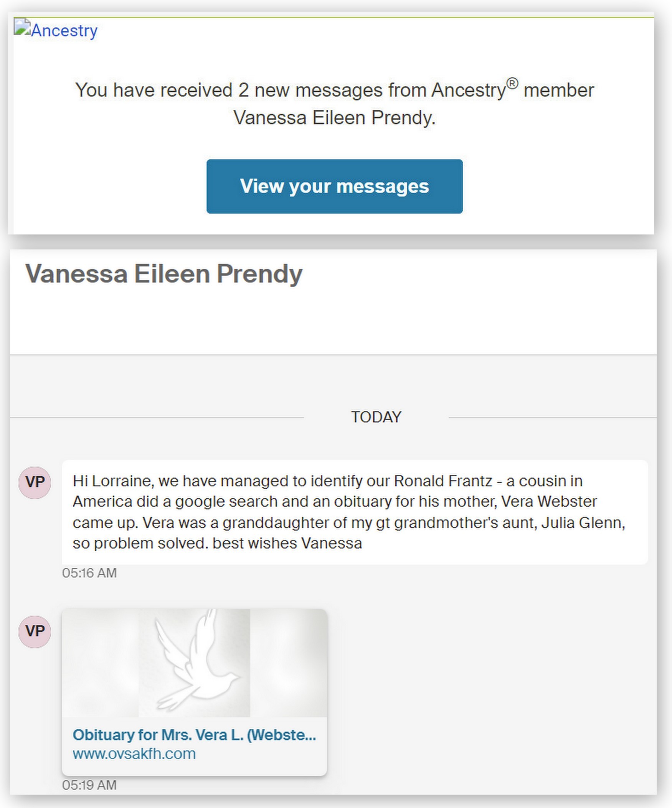Viewport: 672px width, 808px height.
Task: Click the blurred left side of obituary image
Action: point(100,663)
